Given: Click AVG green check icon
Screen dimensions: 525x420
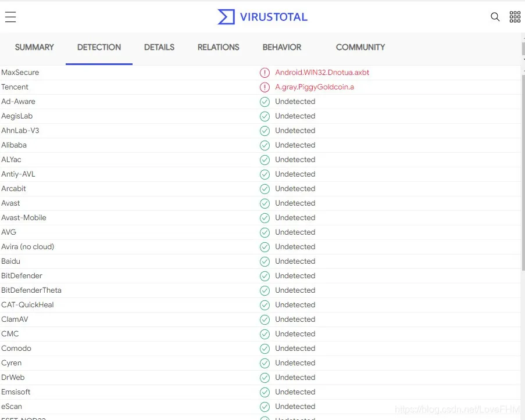Looking at the screenshot, I should point(265,232).
